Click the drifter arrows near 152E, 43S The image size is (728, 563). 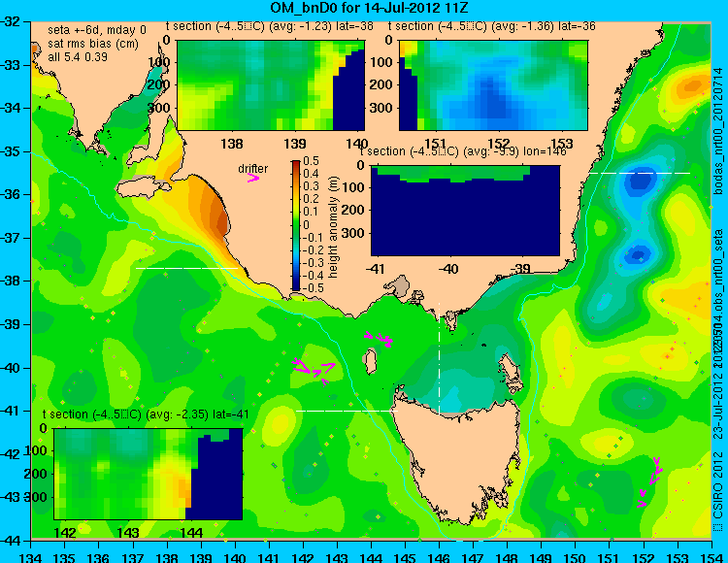pos(650,481)
